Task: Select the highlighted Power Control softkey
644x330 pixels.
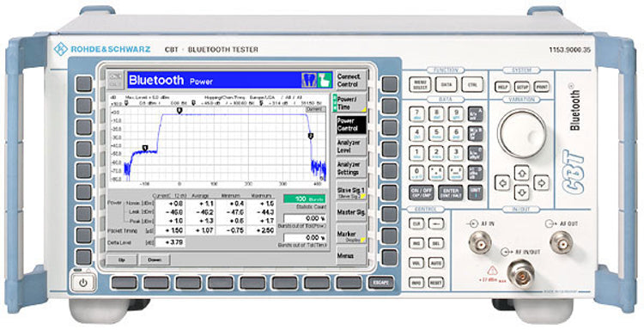Action: tap(350, 125)
